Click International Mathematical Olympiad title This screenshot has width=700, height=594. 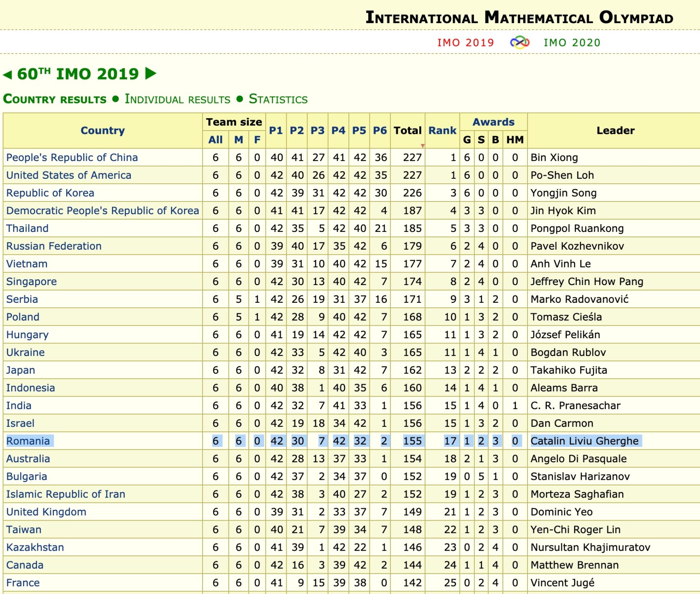pos(520,17)
